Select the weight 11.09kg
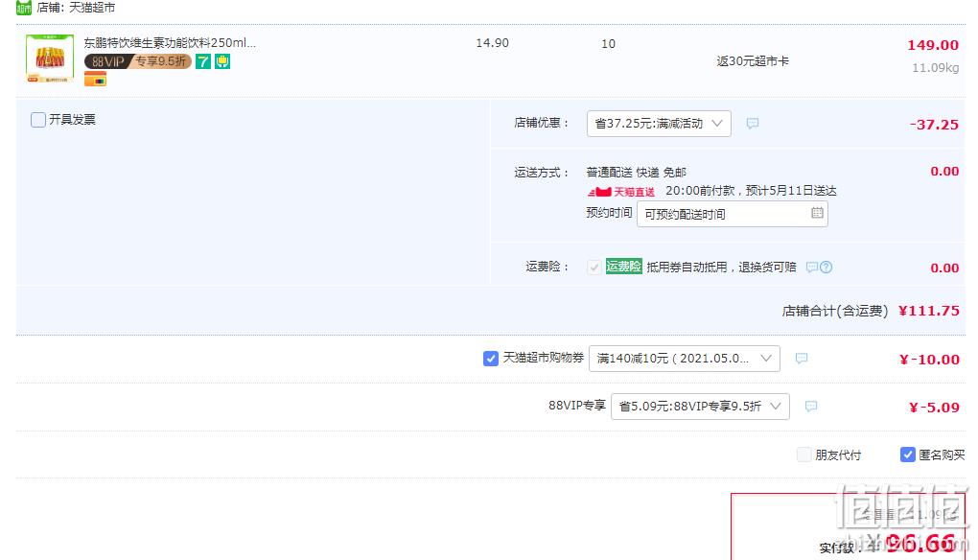The width and height of the screenshot is (978, 560). coord(935,67)
